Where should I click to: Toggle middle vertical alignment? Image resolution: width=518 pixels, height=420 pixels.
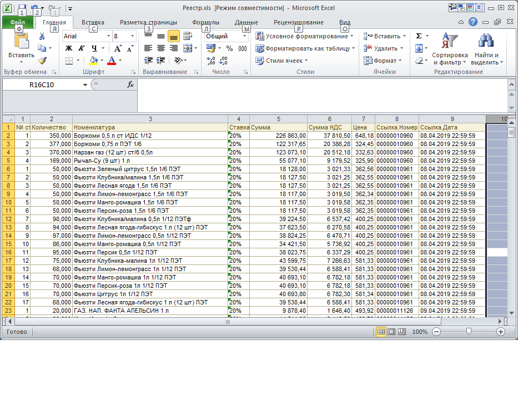coord(161,36)
